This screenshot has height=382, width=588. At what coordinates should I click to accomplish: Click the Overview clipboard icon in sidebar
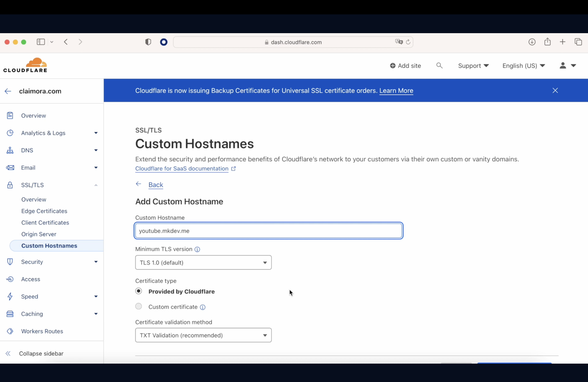[10, 115]
